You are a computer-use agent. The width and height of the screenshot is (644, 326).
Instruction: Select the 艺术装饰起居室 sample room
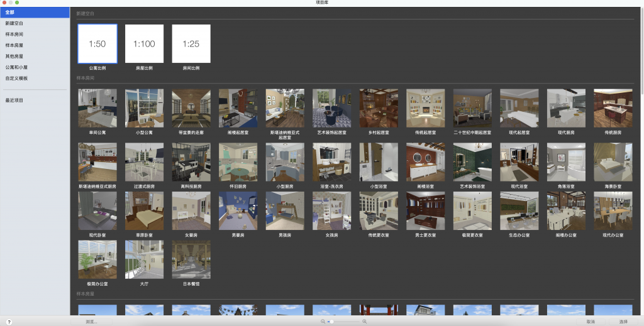point(332,108)
